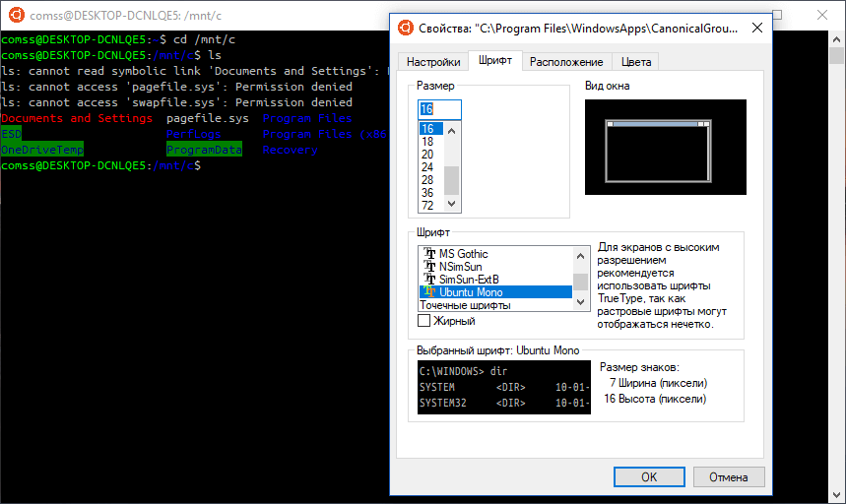Click PerfLogs in the terminal listing
Screen dimensions: 846x504
193,134
